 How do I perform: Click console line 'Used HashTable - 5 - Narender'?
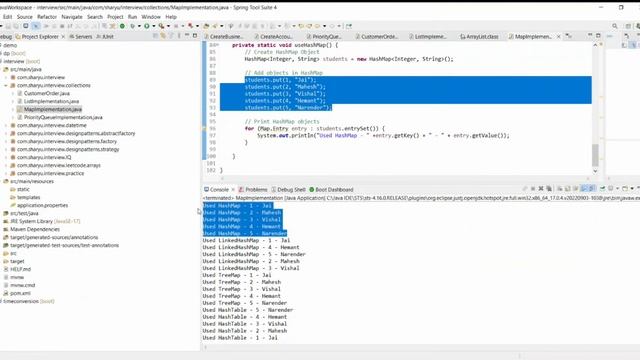[x=248, y=310]
